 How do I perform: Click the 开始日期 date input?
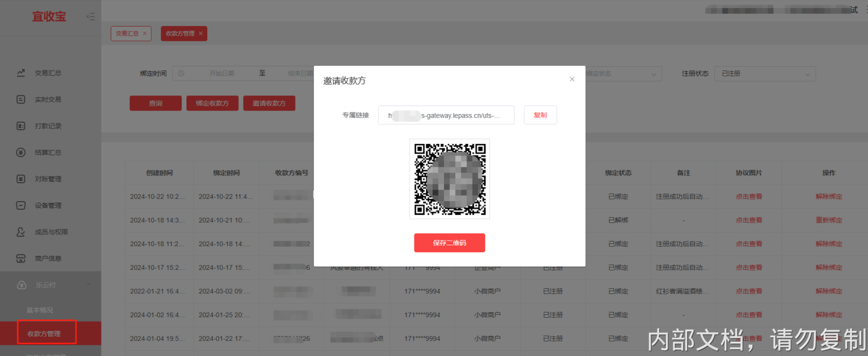[x=222, y=74]
